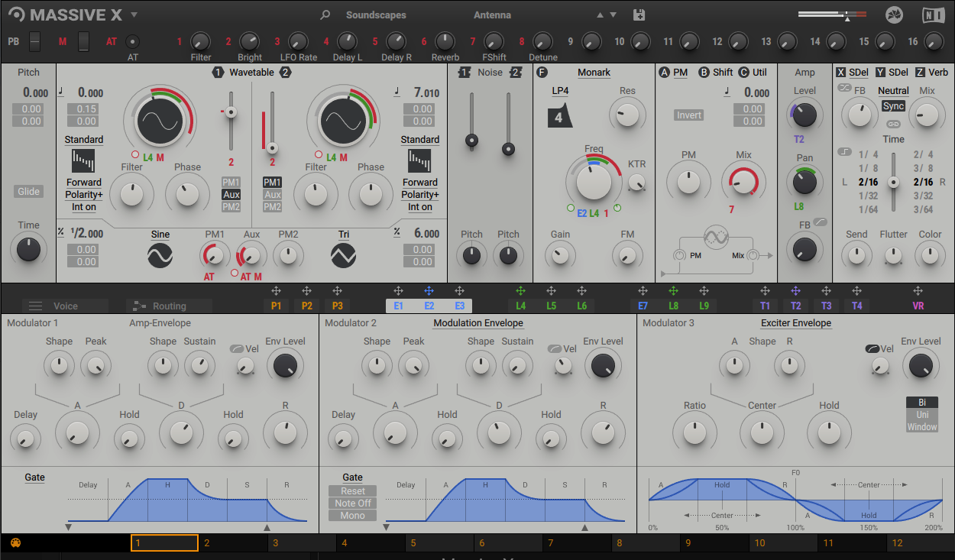The image size is (955, 560).
Task: Switch to the Routing tab
Action: pyautogui.click(x=169, y=306)
